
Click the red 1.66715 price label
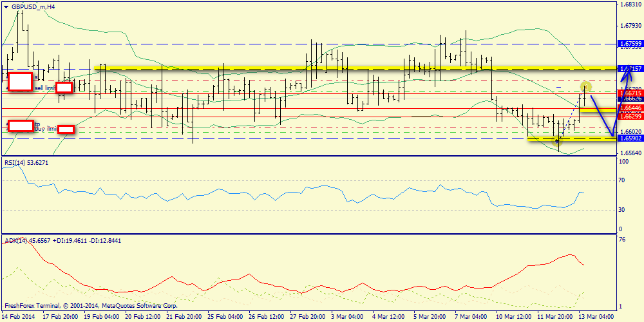[x=630, y=93]
